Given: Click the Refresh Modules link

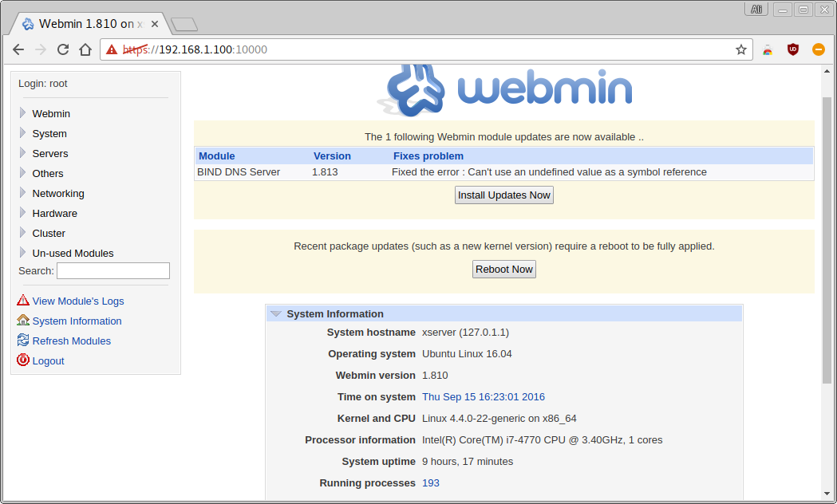Looking at the screenshot, I should [x=72, y=341].
